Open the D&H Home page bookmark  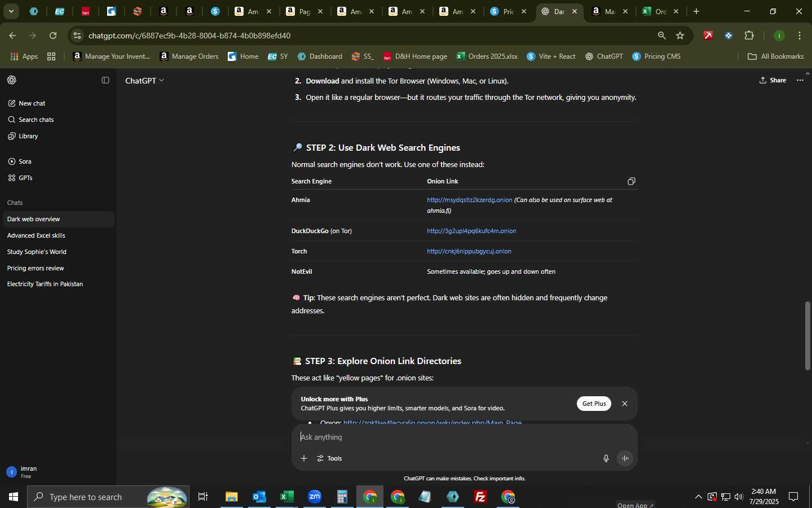click(415, 56)
